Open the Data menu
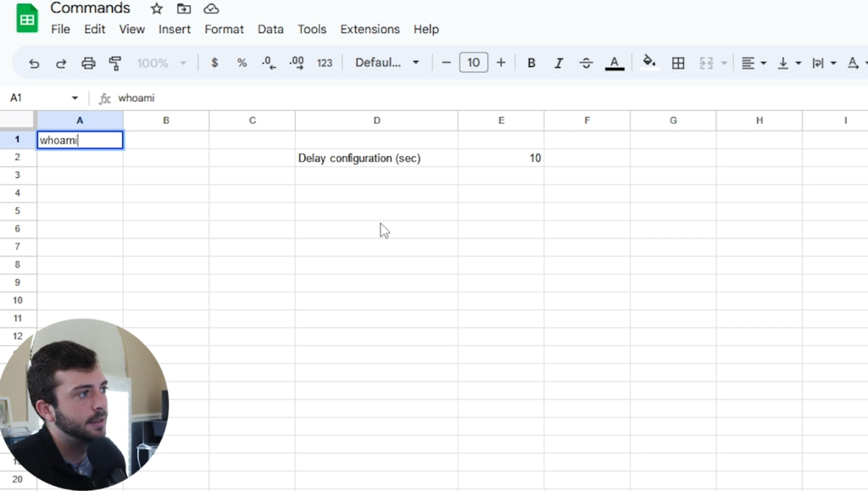 click(270, 30)
